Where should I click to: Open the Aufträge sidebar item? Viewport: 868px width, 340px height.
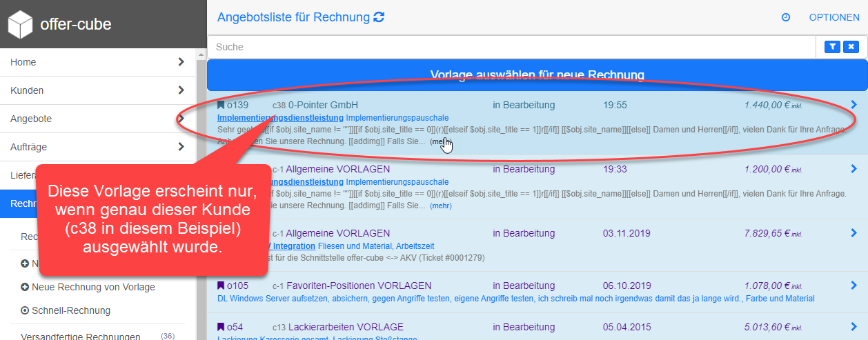click(98, 147)
